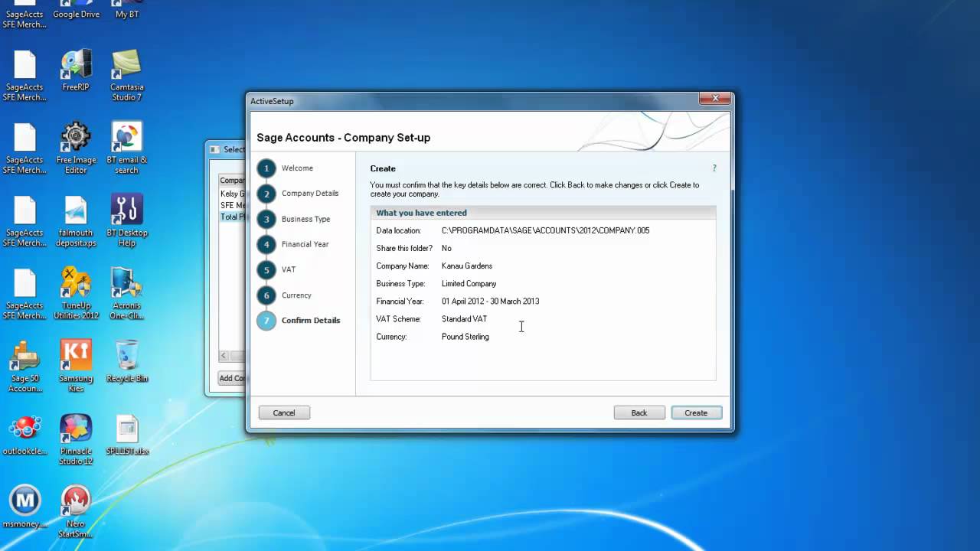This screenshot has width=980, height=551.
Task: Open BT Desktop Help icon
Action: point(127,221)
